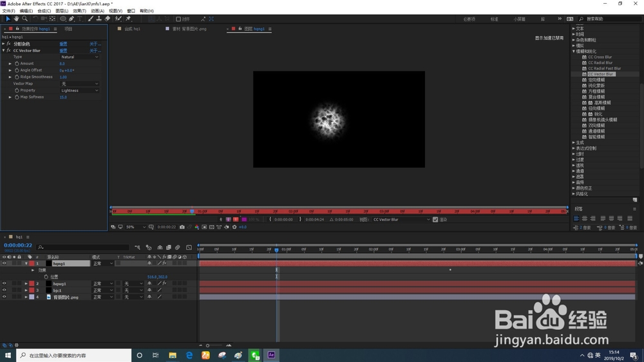Click the snapshot camera icon in viewer
This screenshot has width=644, height=362.
coord(182,227)
